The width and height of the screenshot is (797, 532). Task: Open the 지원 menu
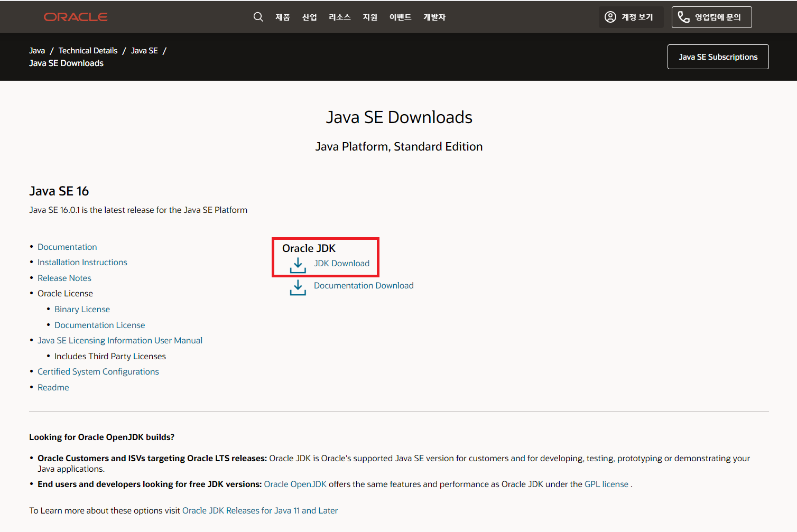[370, 17]
